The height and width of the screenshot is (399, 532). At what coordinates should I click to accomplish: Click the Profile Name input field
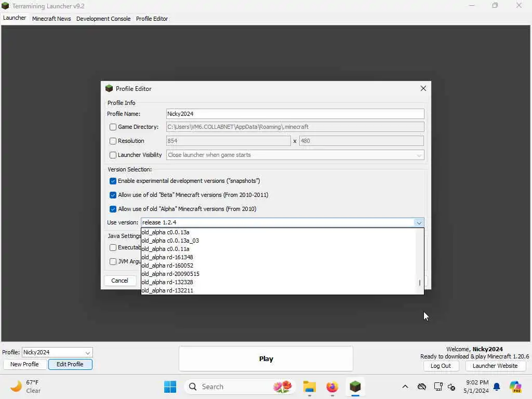point(295,114)
